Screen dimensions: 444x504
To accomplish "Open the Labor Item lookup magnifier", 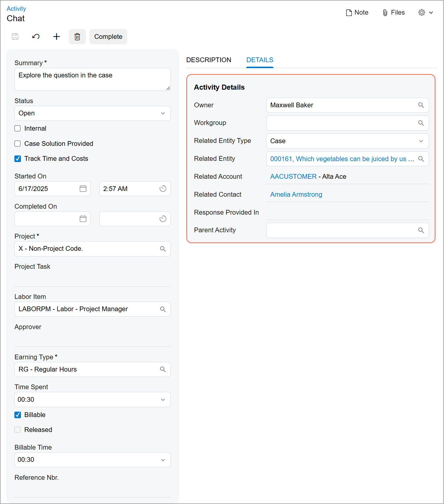I will pos(163,309).
